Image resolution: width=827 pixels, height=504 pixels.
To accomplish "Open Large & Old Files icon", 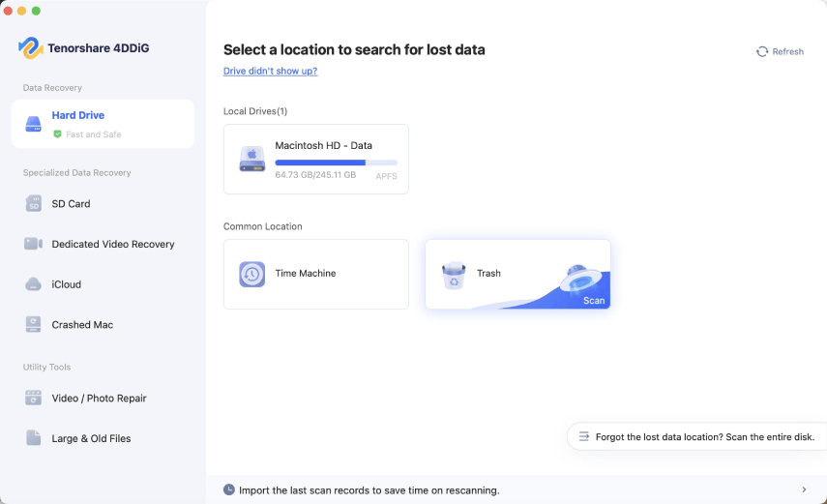I will (x=33, y=438).
